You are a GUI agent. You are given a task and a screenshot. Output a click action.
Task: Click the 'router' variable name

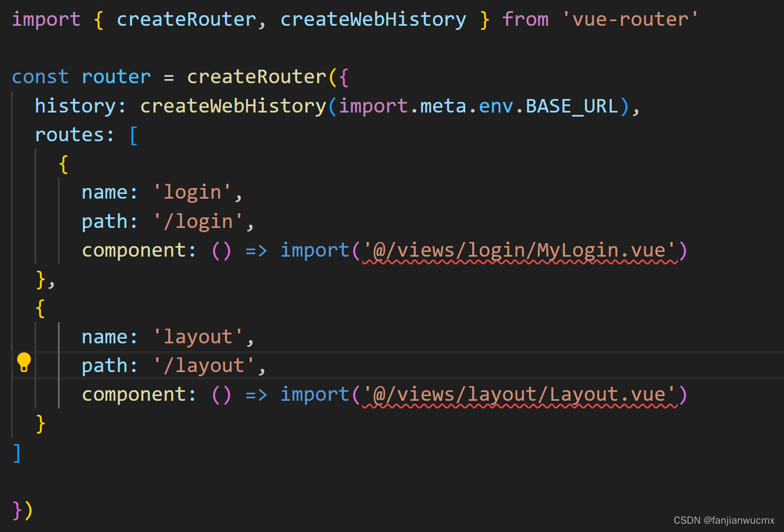pyautogui.click(x=116, y=77)
